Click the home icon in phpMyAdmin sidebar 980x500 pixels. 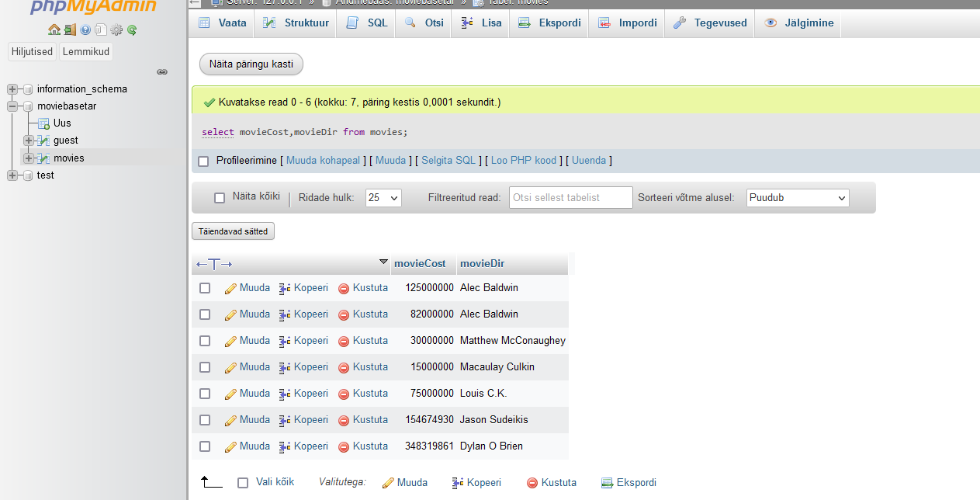(54, 30)
